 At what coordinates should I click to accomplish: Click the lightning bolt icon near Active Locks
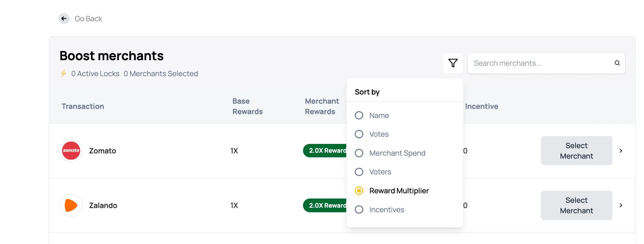[64, 74]
